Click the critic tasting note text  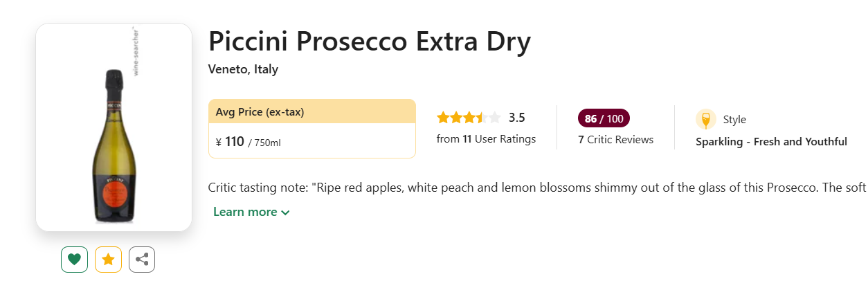[538, 188]
